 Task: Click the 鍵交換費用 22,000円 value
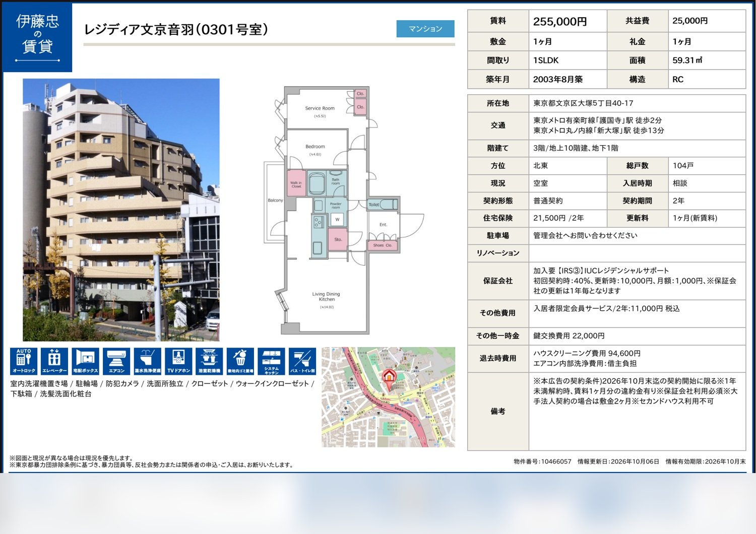(x=569, y=336)
